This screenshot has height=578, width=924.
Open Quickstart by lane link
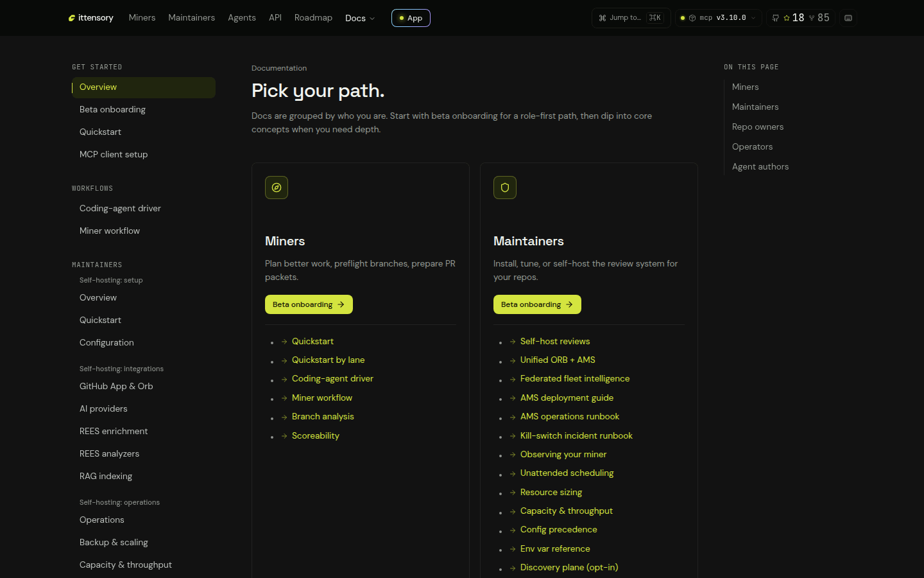328,360
